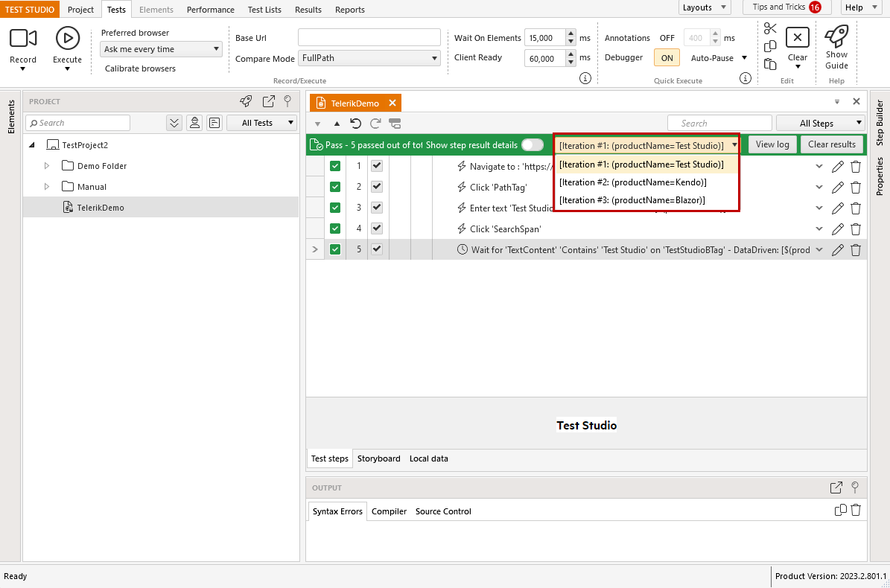Switch to the Local data tab
Screen dimensions: 890x588
click(428, 458)
